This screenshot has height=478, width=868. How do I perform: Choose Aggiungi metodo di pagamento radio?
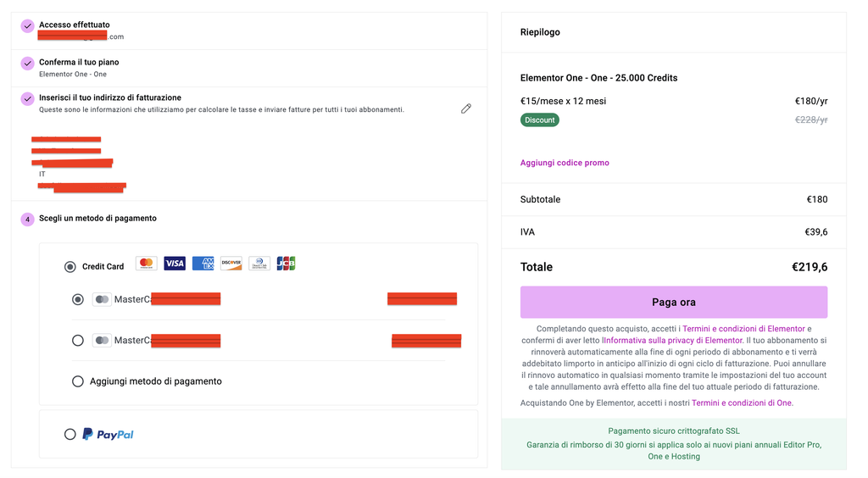coord(77,381)
